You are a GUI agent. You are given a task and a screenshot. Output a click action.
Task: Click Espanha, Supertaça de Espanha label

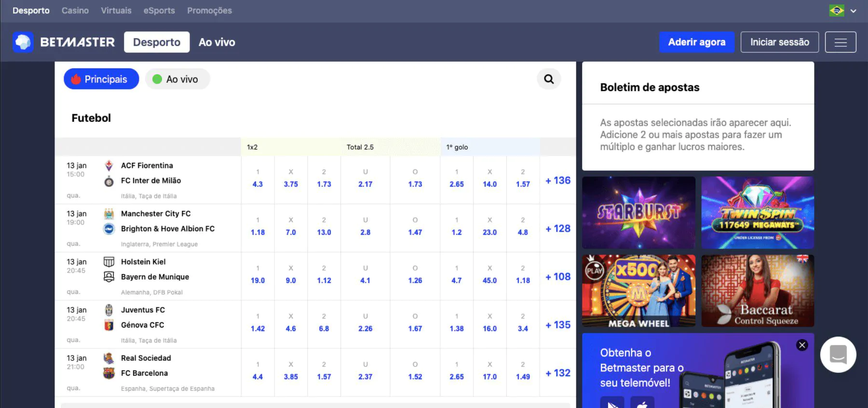click(168, 389)
